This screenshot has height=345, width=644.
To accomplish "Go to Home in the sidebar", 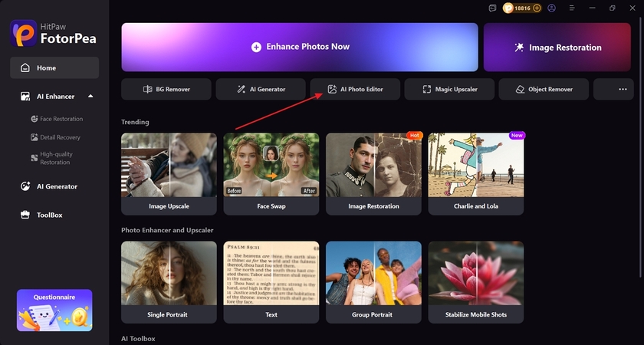I will (x=54, y=67).
